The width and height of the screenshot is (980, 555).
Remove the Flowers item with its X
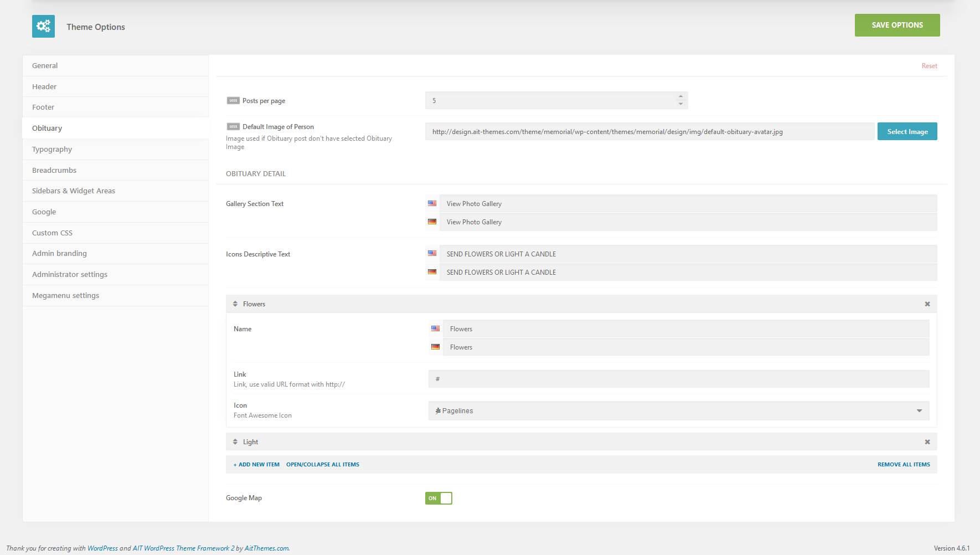click(927, 304)
